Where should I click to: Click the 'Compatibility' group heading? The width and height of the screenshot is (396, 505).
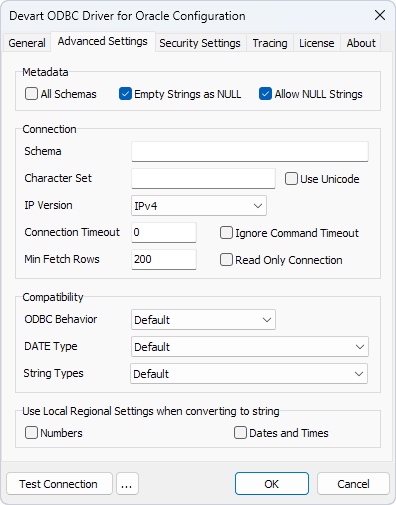tap(53, 297)
